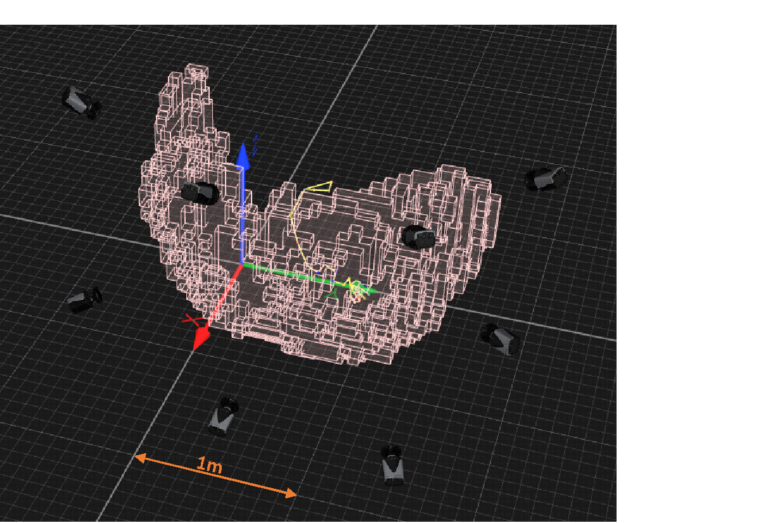Select the camera at the upper-right of the scene
Image resolution: width=768 pixels, height=523 pixels.
[x=546, y=179]
